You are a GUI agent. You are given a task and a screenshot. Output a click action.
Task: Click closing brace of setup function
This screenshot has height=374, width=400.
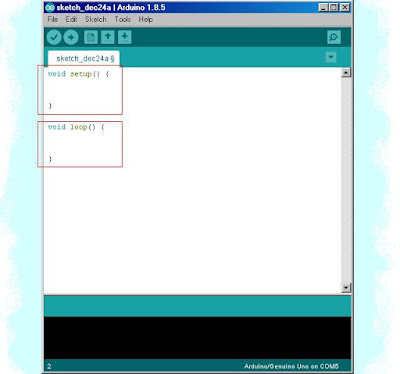50,106
